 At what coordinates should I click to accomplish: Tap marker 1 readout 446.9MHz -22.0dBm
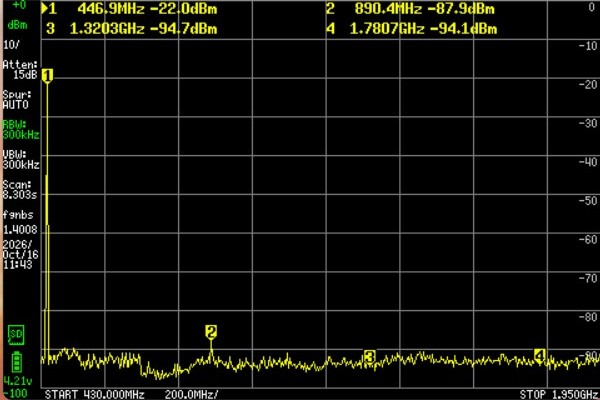pos(129,9)
